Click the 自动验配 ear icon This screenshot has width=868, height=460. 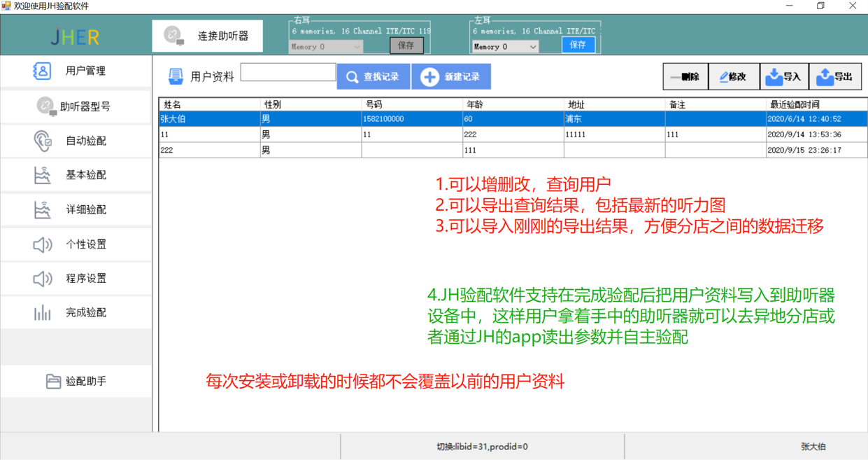pyautogui.click(x=42, y=141)
